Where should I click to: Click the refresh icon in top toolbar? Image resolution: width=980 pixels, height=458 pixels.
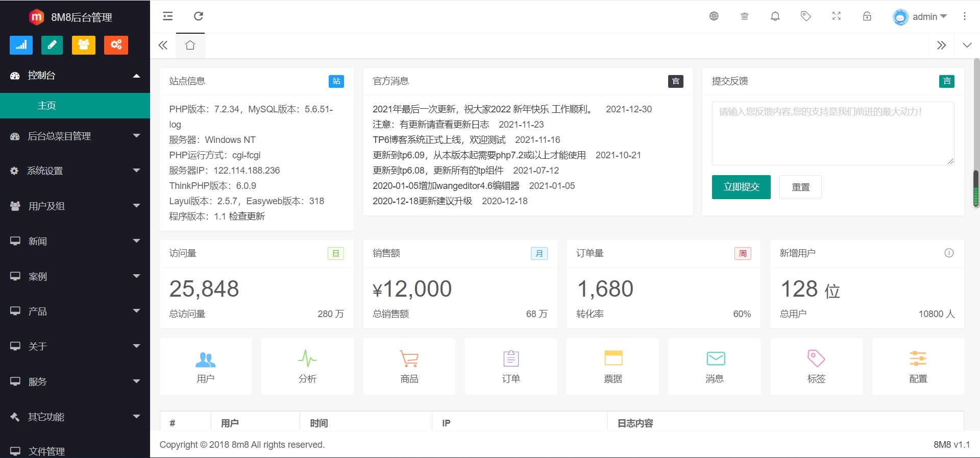[199, 16]
